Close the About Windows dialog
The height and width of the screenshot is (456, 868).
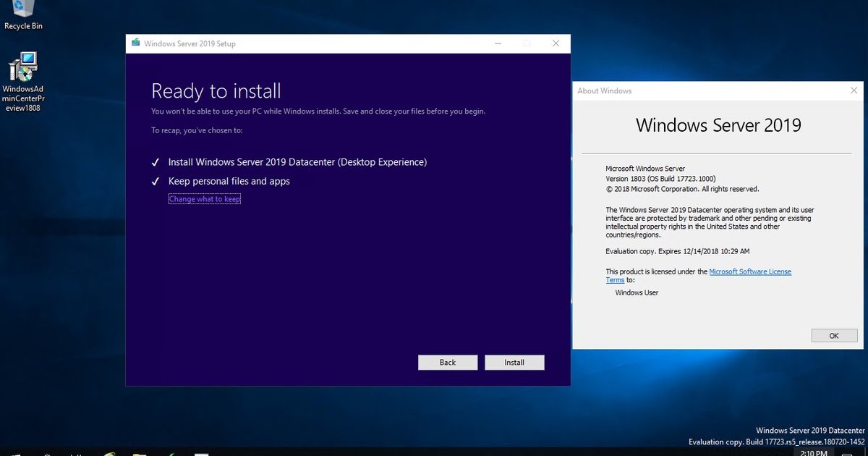click(854, 90)
